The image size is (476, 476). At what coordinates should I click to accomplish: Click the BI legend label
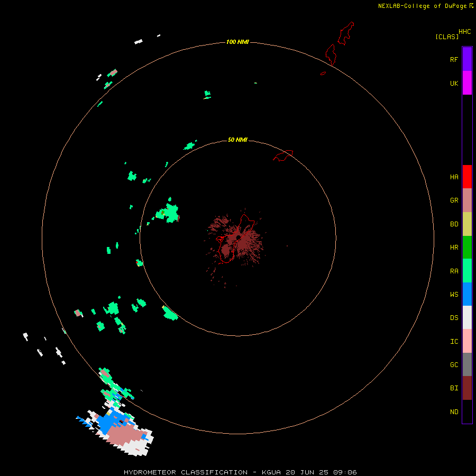[x=454, y=388]
